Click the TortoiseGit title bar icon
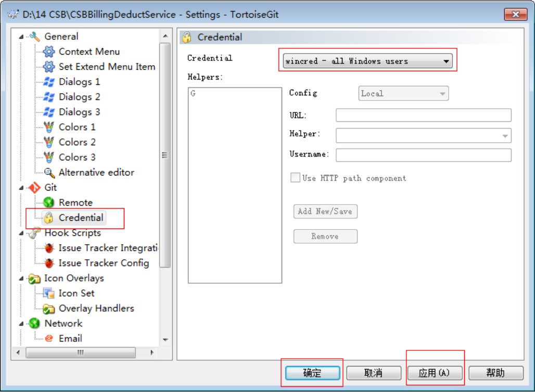The height and width of the screenshot is (392, 535). pyautogui.click(x=13, y=15)
